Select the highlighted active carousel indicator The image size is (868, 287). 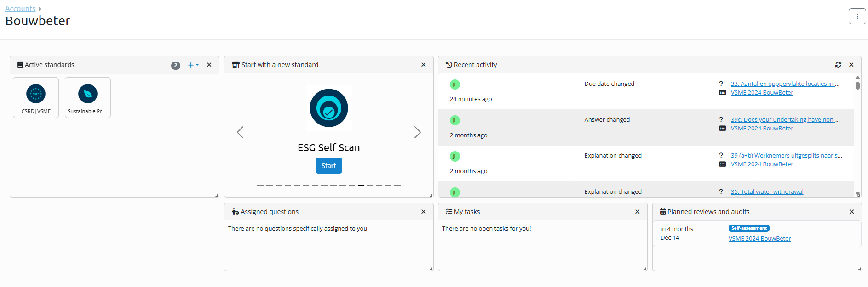361,186
